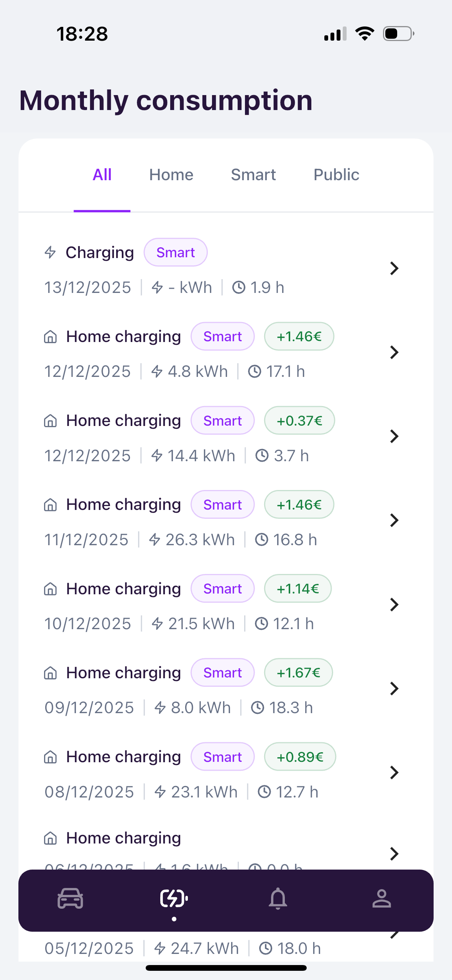Switch to the Public tab
The height and width of the screenshot is (980, 452).
click(336, 175)
